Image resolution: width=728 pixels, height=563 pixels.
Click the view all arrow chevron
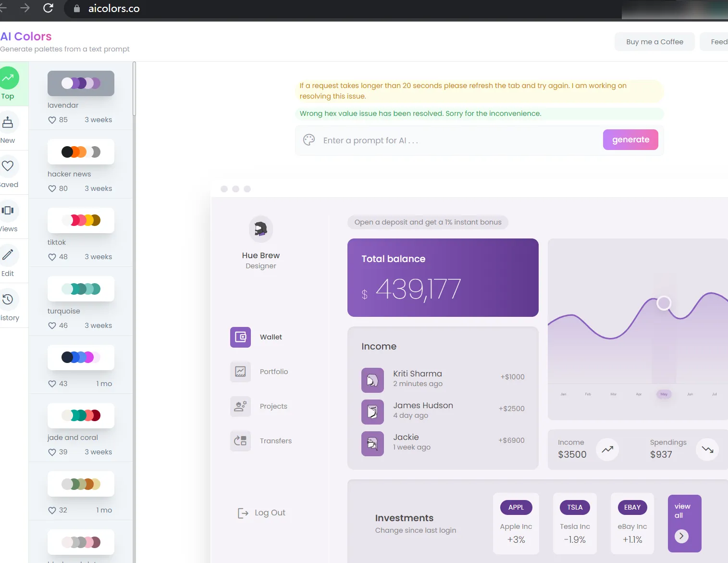[681, 536]
